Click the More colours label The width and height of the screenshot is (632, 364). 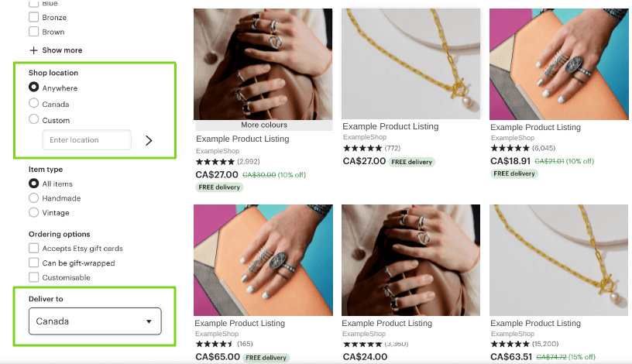[x=263, y=125]
